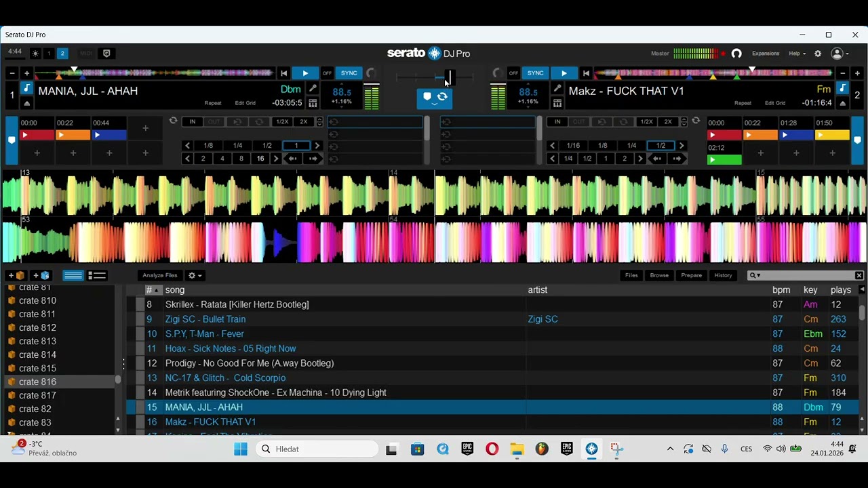Toggle SYNC on deck 1
Image resolution: width=868 pixels, height=488 pixels.
tap(349, 73)
